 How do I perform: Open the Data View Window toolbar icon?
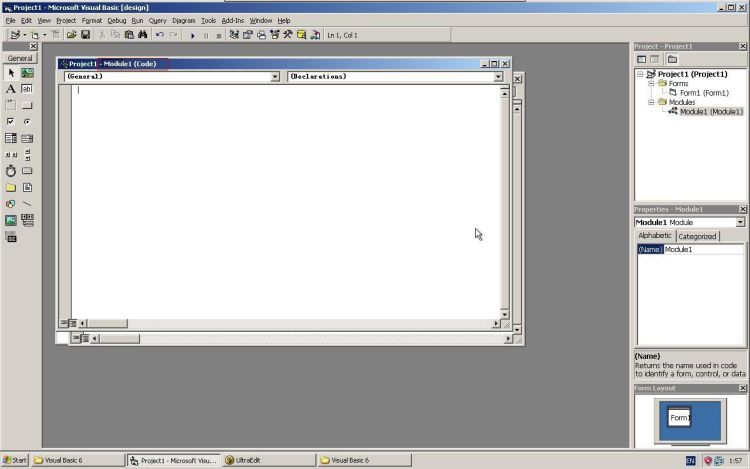301,35
